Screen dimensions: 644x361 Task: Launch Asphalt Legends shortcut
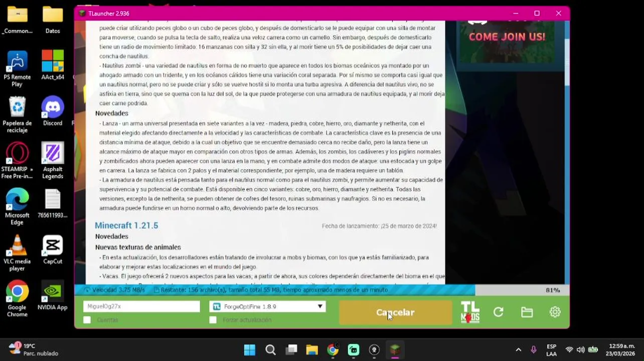click(53, 161)
